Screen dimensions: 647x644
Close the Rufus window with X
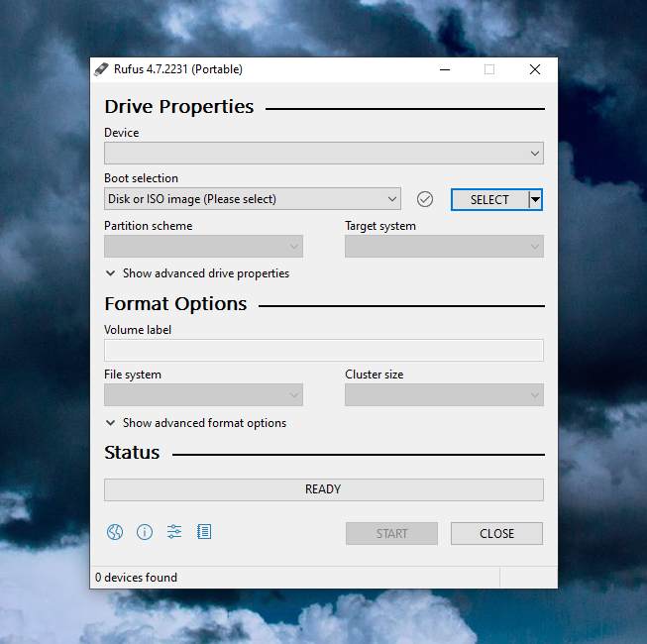pos(535,69)
